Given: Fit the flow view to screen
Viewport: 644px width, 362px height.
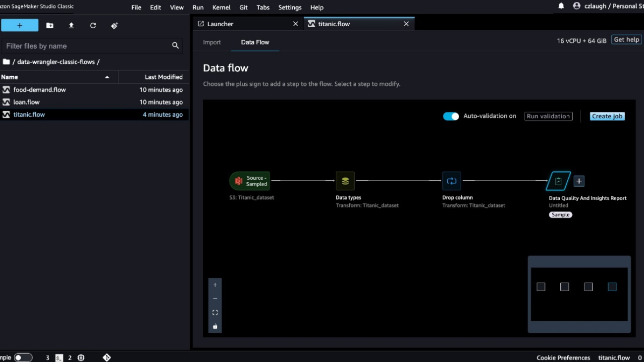Looking at the screenshot, I should (215, 312).
